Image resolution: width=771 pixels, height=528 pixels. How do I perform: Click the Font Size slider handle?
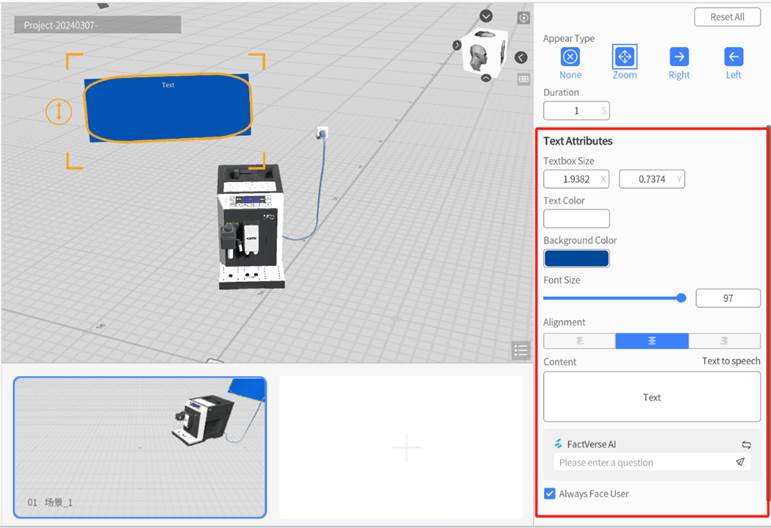tap(681, 297)
